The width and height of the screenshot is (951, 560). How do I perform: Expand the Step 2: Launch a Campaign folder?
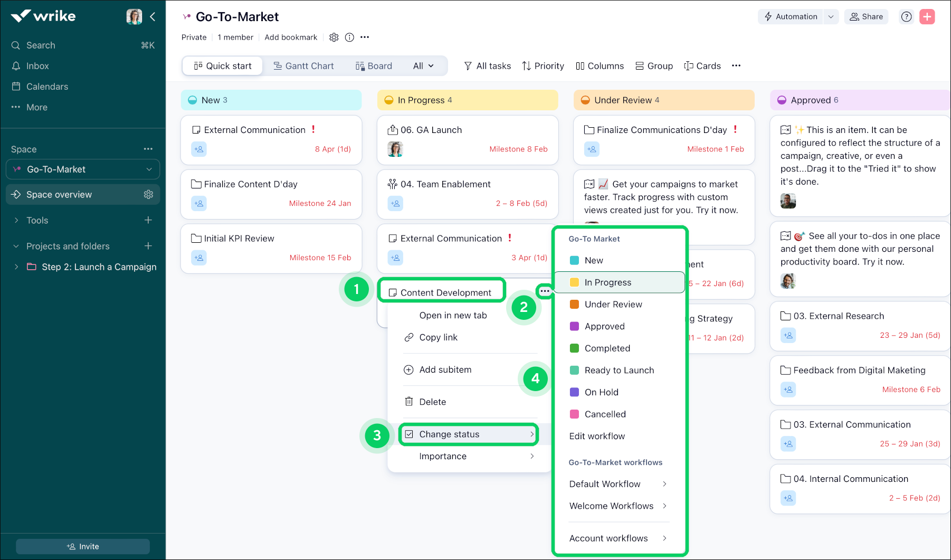pos(16,267)
